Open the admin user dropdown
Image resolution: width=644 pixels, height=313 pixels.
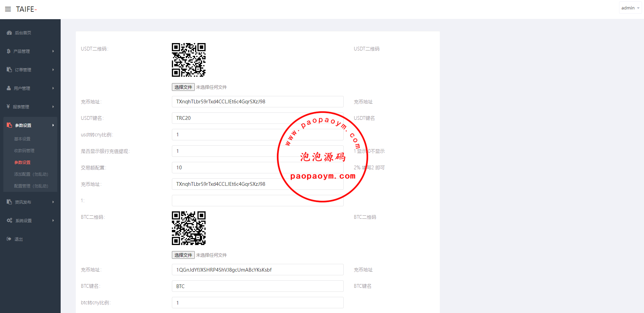pyautogui.click(x=630, y=8)
